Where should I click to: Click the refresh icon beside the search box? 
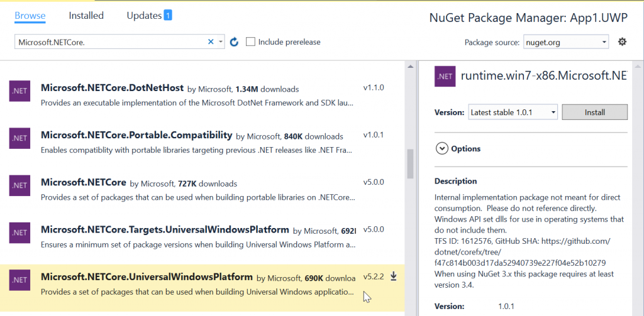click(x=234, y=42)
